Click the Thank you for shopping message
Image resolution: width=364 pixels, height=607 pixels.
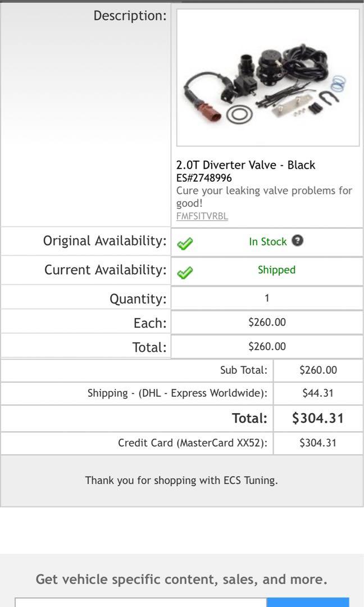(x=181, y=481)
